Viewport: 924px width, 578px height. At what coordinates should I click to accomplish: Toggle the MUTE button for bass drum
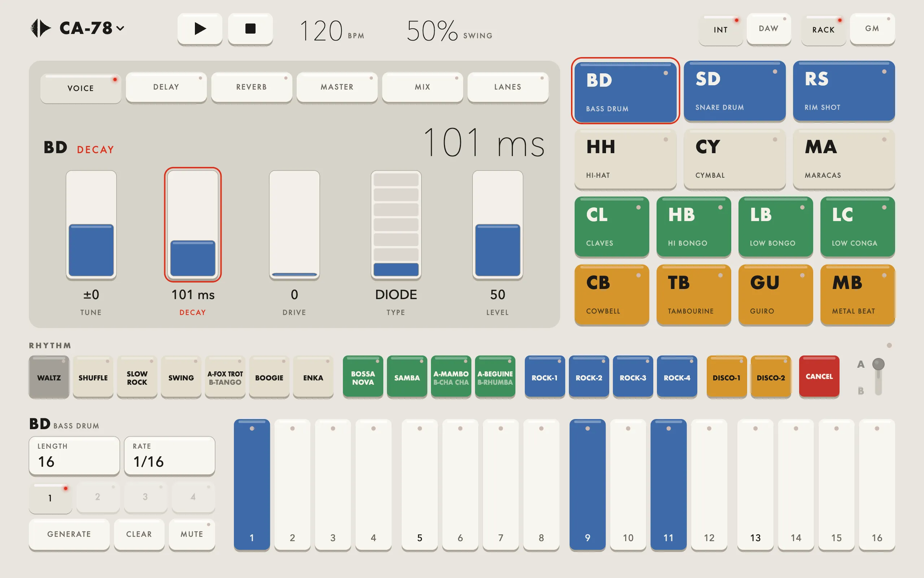click(192, 534)
